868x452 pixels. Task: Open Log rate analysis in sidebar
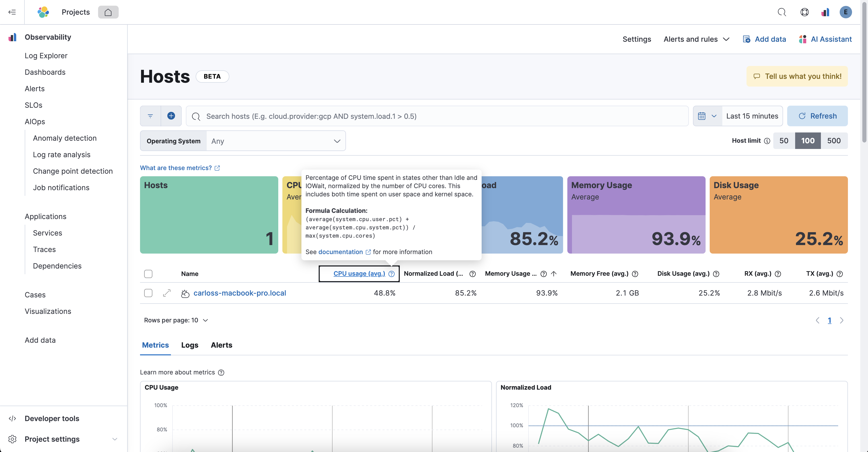point(62,155)
